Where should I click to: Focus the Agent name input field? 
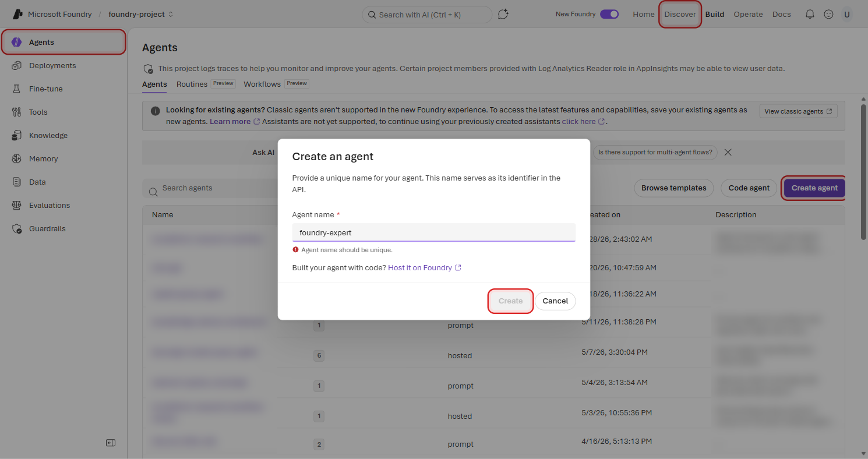point(433,232)
